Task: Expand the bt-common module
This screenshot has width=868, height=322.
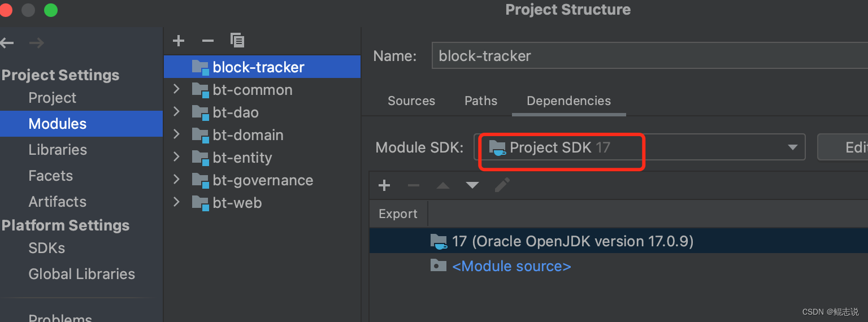Action: click(x=176, y=89)
